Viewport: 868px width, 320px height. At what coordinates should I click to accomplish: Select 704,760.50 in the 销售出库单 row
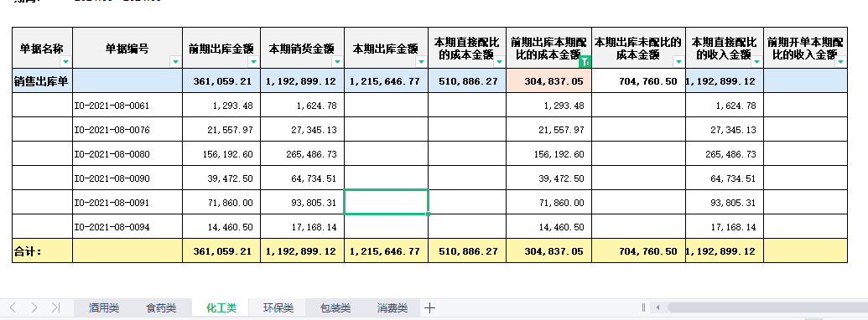pos(638,80)
